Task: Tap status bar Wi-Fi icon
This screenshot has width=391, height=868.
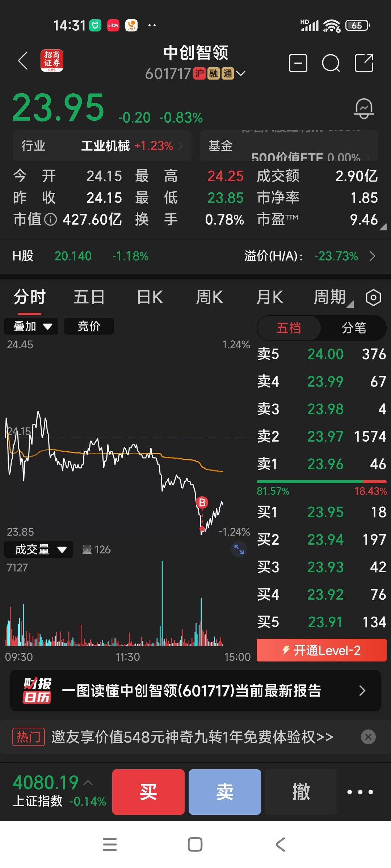Action: tap(332, 26)
